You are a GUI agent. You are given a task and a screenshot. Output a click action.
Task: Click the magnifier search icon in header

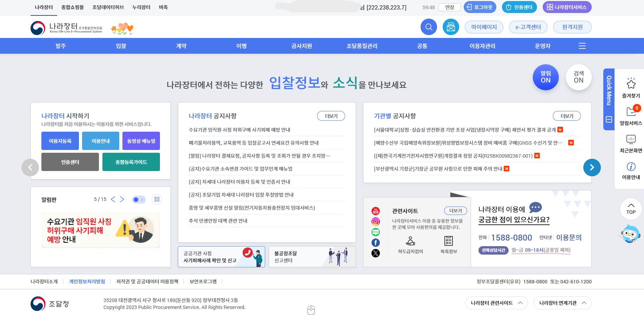click(x=429, y=27)
